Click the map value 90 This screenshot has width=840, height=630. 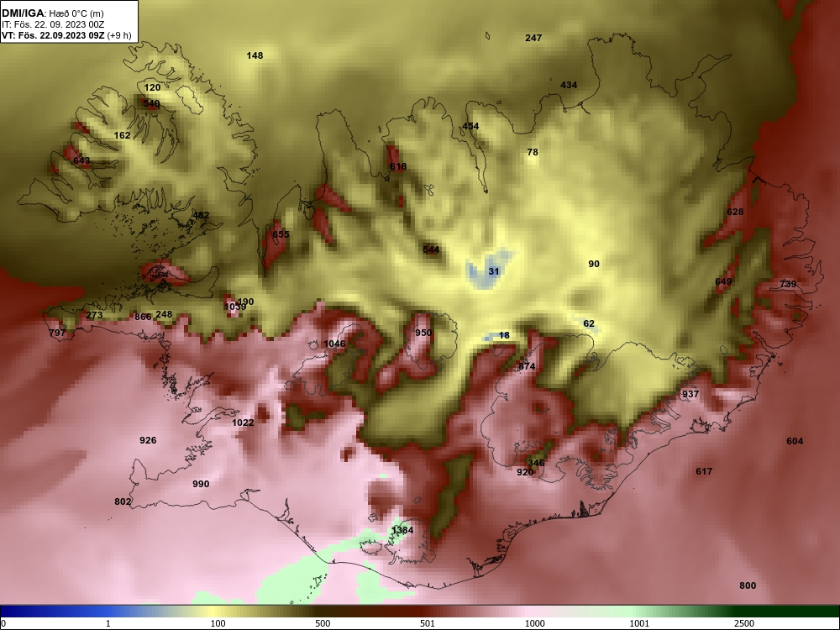(x=594, y=264)
